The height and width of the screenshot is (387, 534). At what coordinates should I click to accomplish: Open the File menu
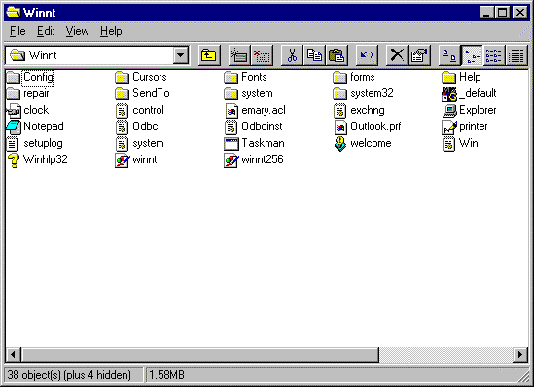tap(18, 31)
